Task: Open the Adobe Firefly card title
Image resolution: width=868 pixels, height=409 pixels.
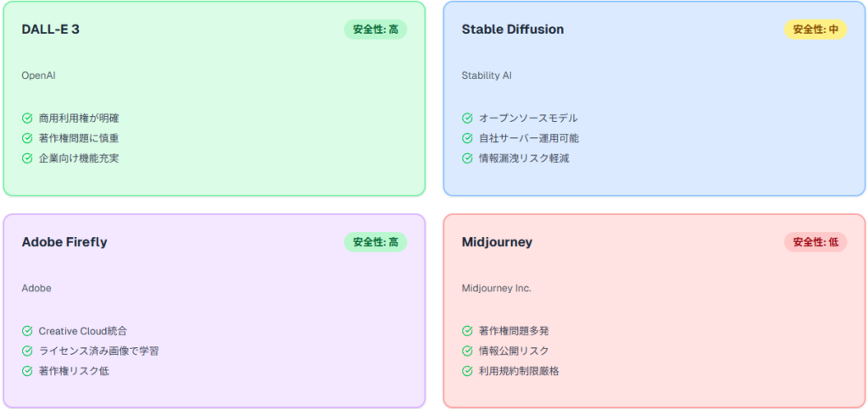Action: [x=64, y=242]
